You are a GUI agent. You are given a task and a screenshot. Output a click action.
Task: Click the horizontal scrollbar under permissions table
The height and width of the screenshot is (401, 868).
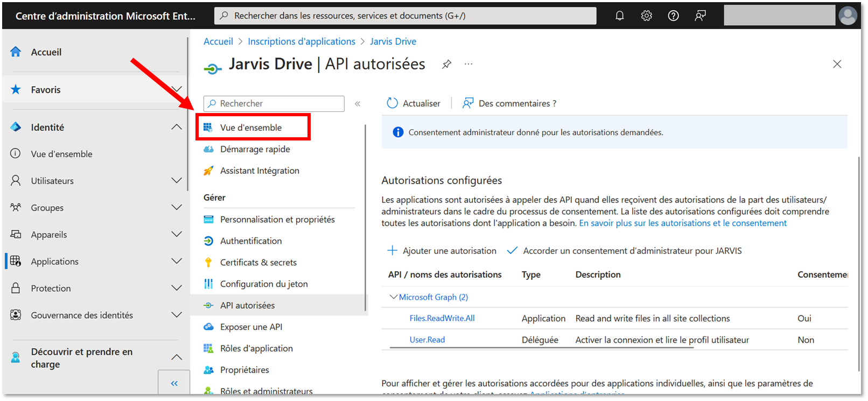(x=542, y=348)
